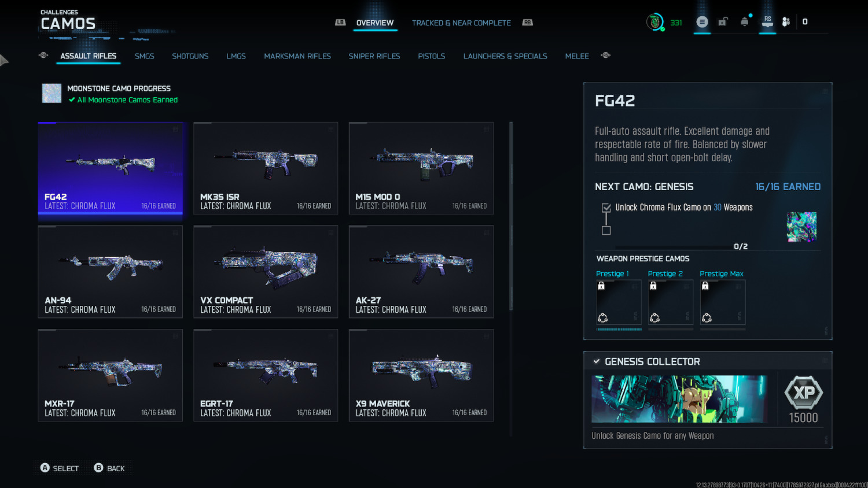Select the Shotguns category
The height and width of the screenshot is (488, 868).
tap(190, 56)
